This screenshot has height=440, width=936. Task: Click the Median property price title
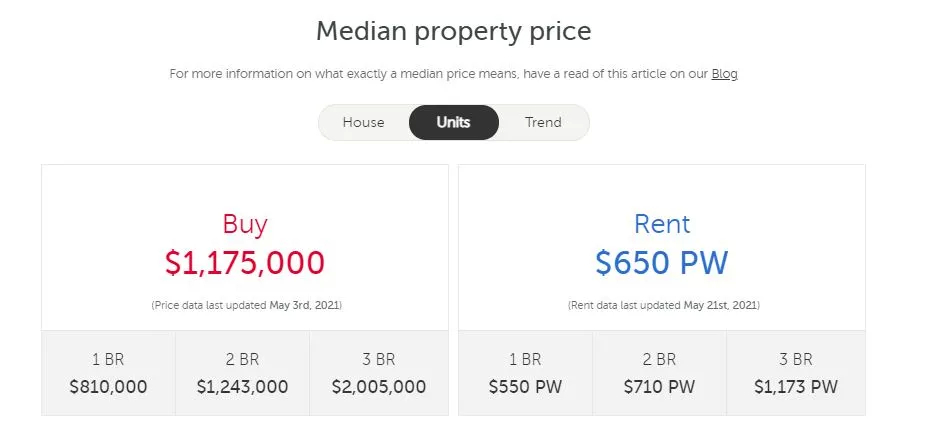pyautogui.click(x=454, y=31)
